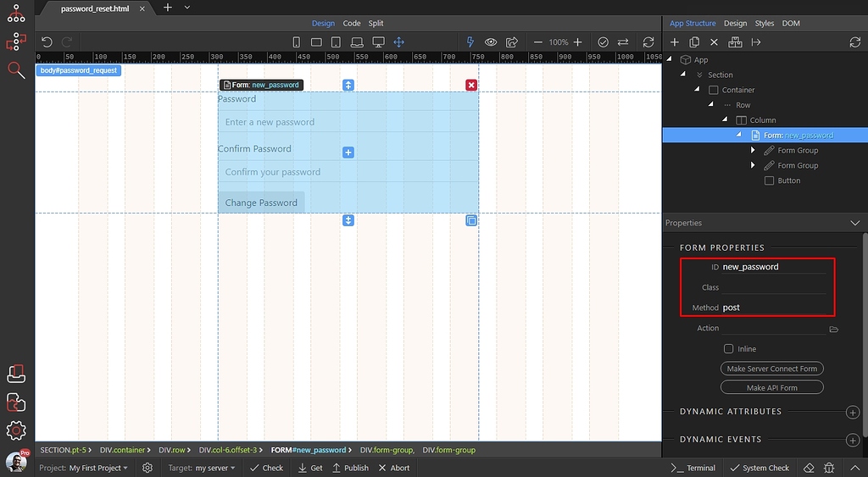Click the Publish button in bottom bar
This screenshot has height=477, width=868.
pyautogui.click(x=350, y=468)
